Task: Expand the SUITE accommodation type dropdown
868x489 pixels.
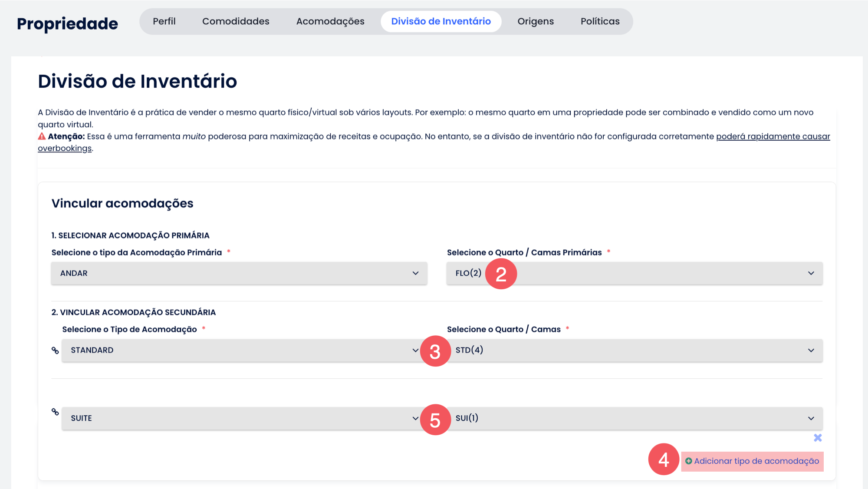Action: (239, 418)
